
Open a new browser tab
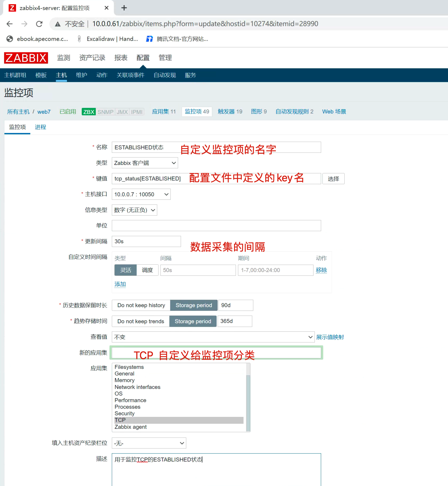(x=124, y=8)
